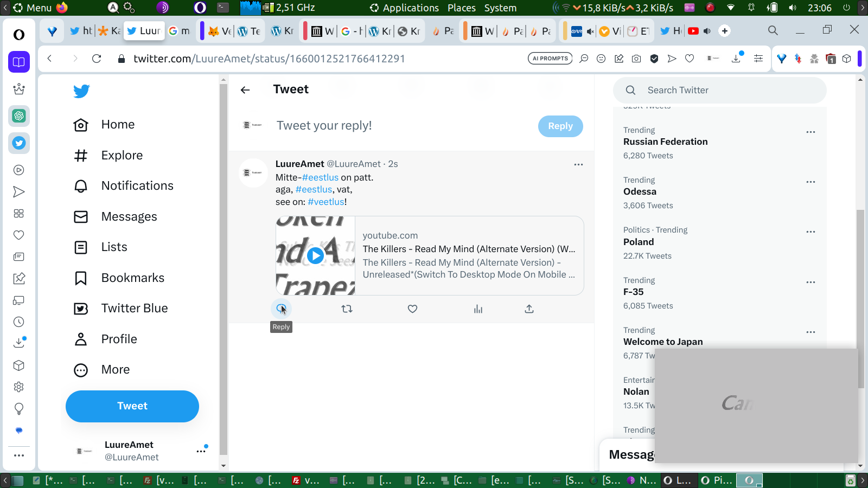Open trending topic Poland
Viewport: 868px width, 488px height.
pos(639,242)
